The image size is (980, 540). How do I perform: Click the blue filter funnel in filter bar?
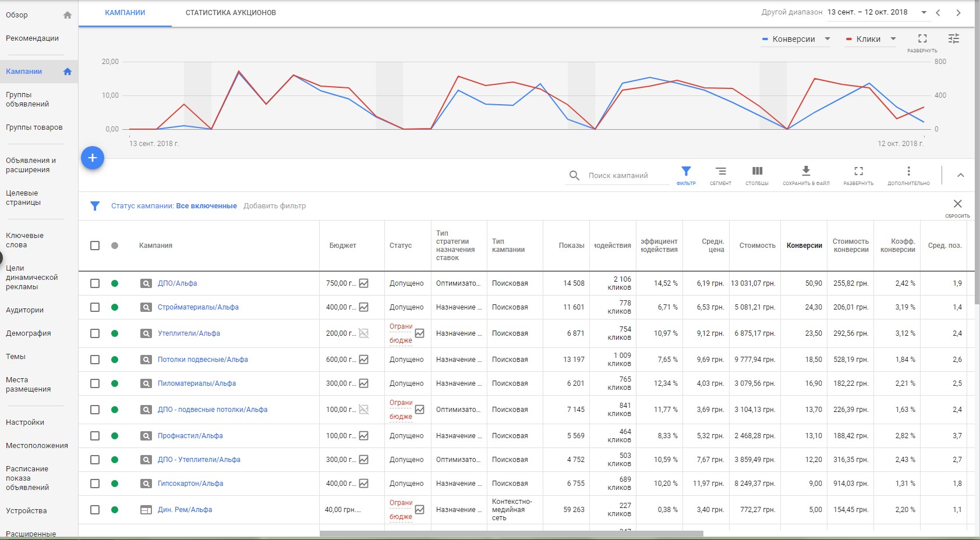pyautogui.click(x=95, y=206)
